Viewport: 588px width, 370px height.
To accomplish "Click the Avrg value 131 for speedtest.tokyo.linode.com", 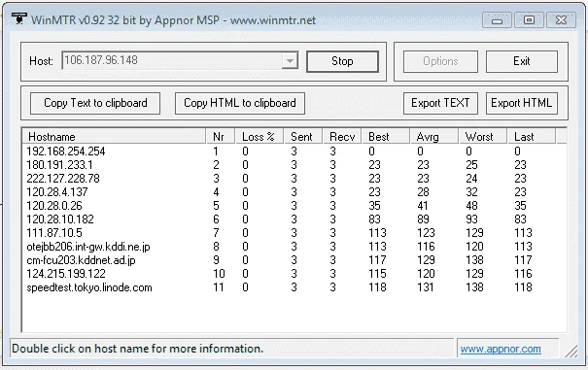I will pyautogui.click(x=426, y=287).
